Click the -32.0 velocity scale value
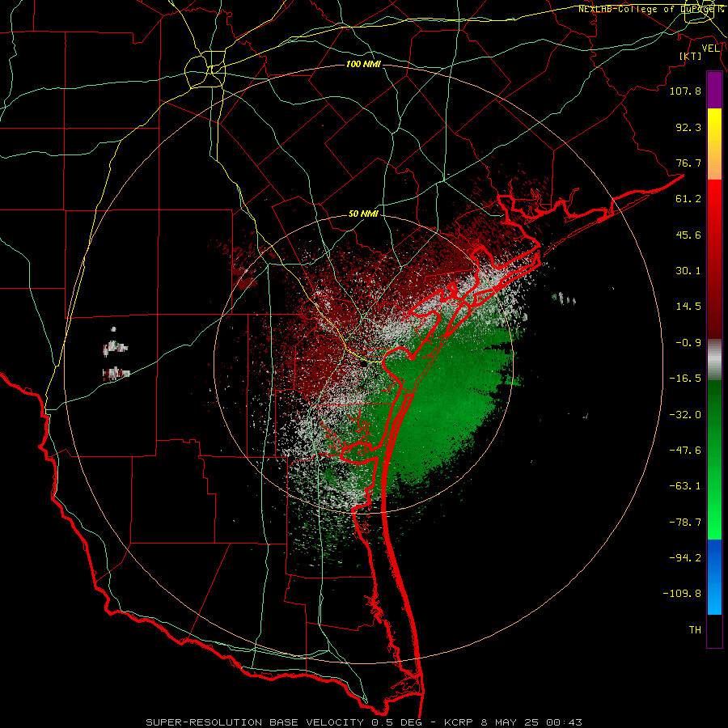Viewport: 728px width, 728px height. tap(685, 415)
